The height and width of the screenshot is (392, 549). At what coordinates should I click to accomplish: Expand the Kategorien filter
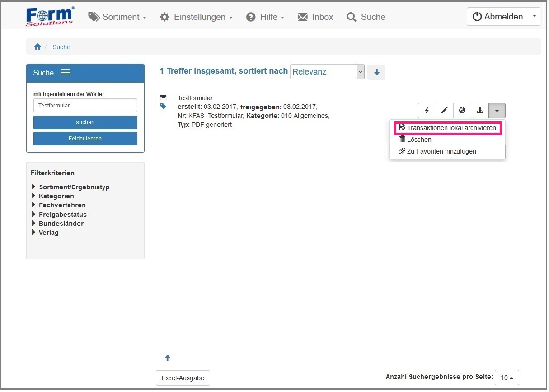(53, 196)
